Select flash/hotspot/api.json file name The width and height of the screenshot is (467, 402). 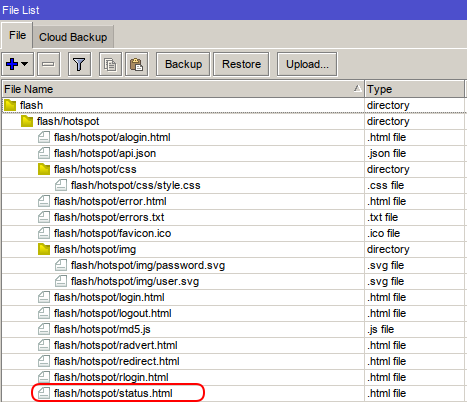tap(105, 153)
